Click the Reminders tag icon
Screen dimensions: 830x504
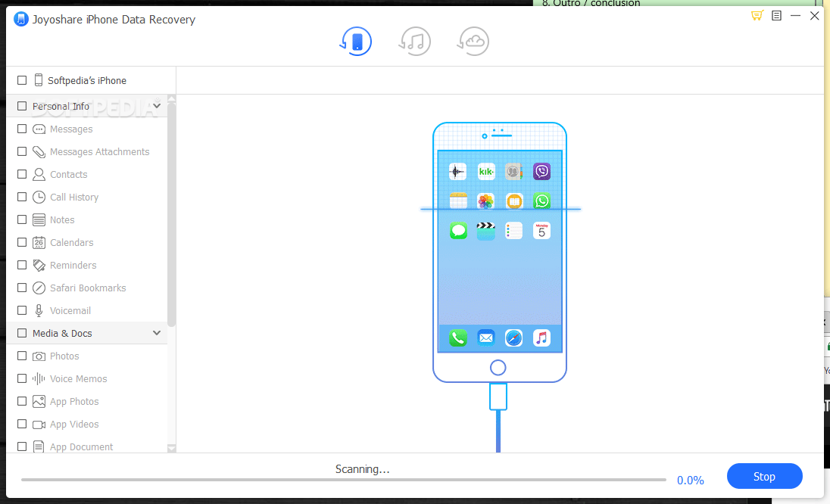[x=39, y=266]
